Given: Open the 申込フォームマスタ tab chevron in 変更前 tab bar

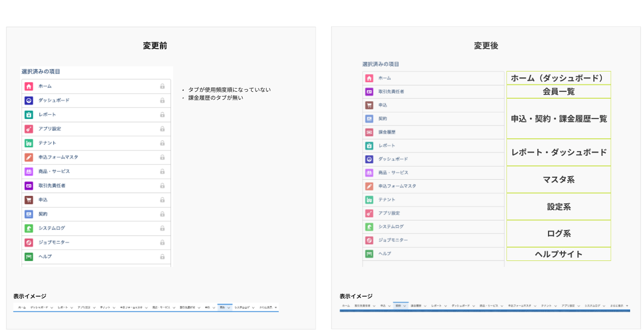Looking at the screenshot, I should point(147,308).
